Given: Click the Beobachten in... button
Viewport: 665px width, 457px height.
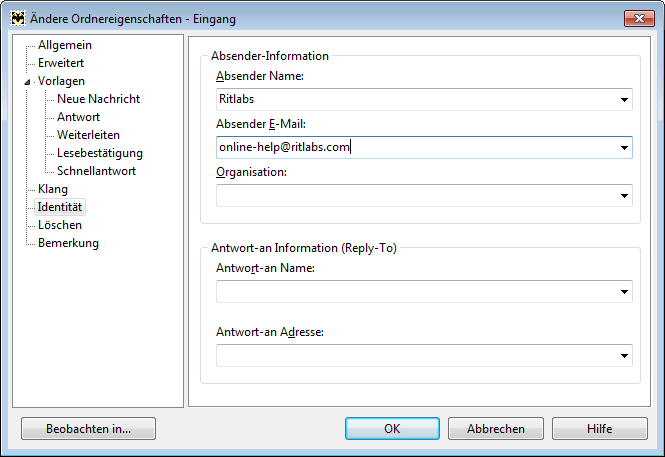Looking at the screenshot, I should point(88,429).
